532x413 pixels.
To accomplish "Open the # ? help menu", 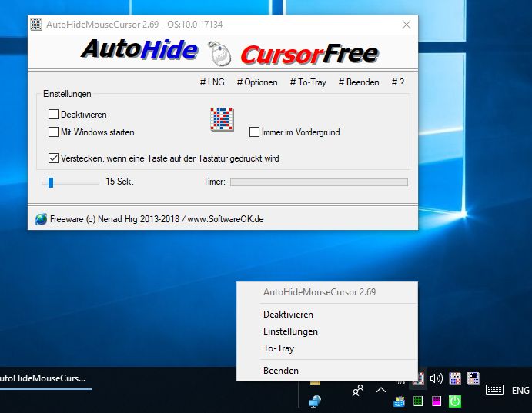I will [x=397, y=82].
